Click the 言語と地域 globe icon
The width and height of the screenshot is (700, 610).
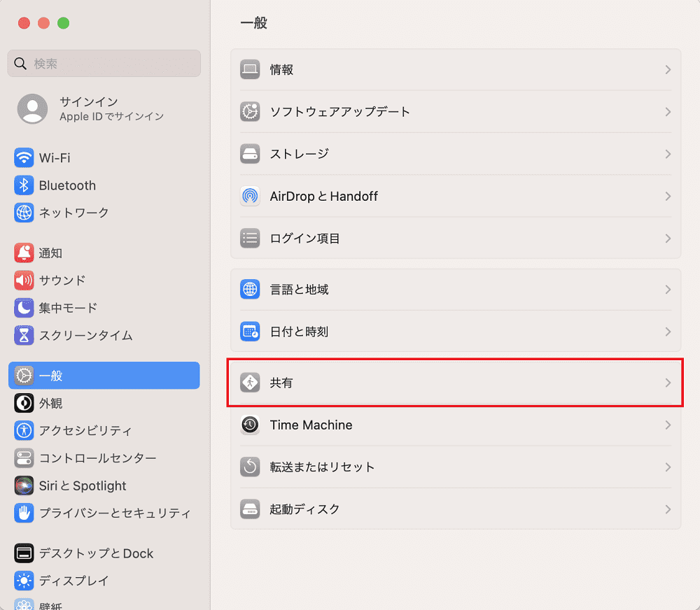click(250, 289)
